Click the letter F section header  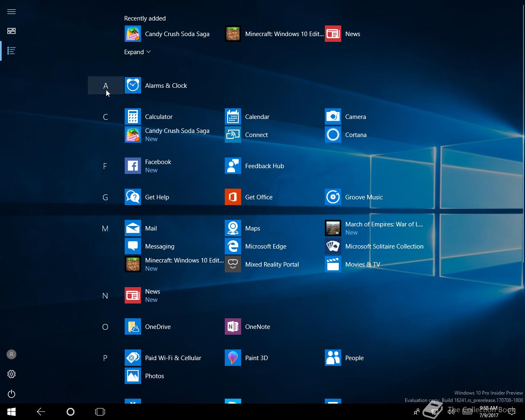(105, 166)
